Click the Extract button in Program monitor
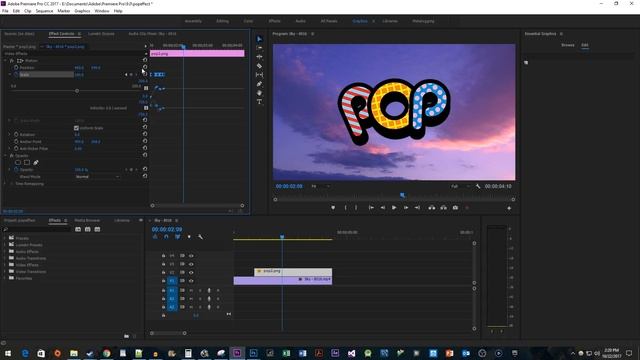 coord(443,208)
